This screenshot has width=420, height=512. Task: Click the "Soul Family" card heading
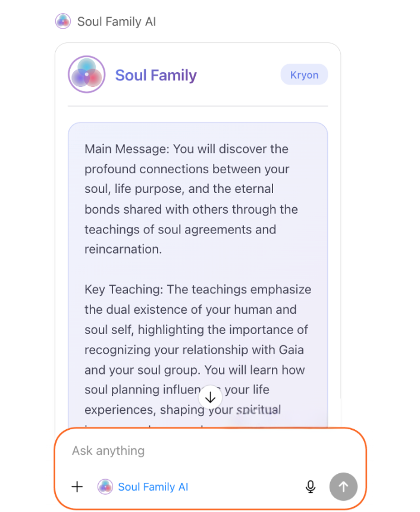click(x=156, y=75)
